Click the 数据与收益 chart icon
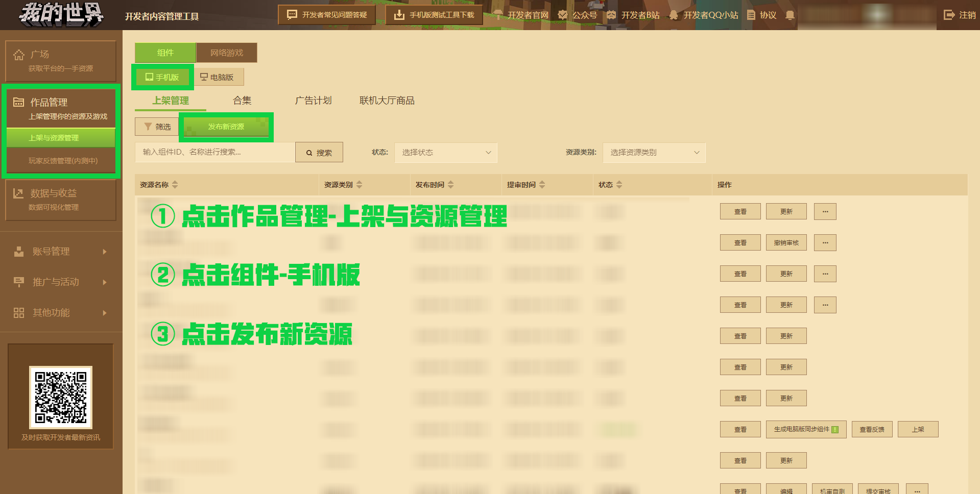Image resolution: width=980 pixels, height=494 pixels. coord(18,193)
